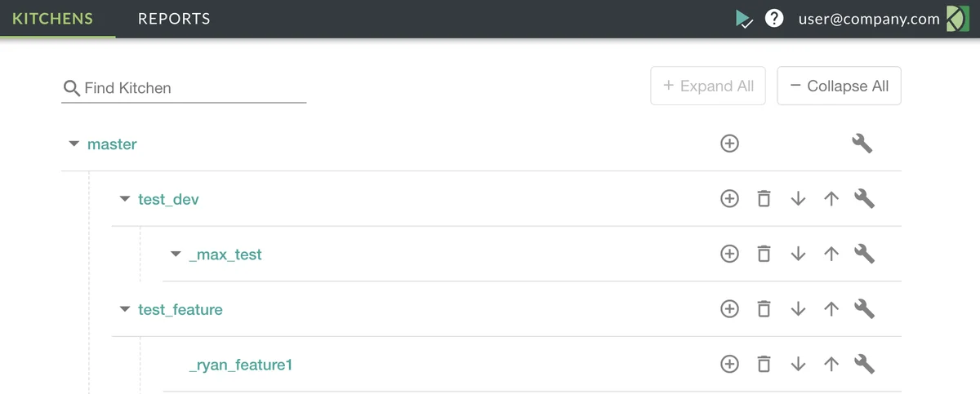
Task: Switch to the Reports tab
Action: 174,19
